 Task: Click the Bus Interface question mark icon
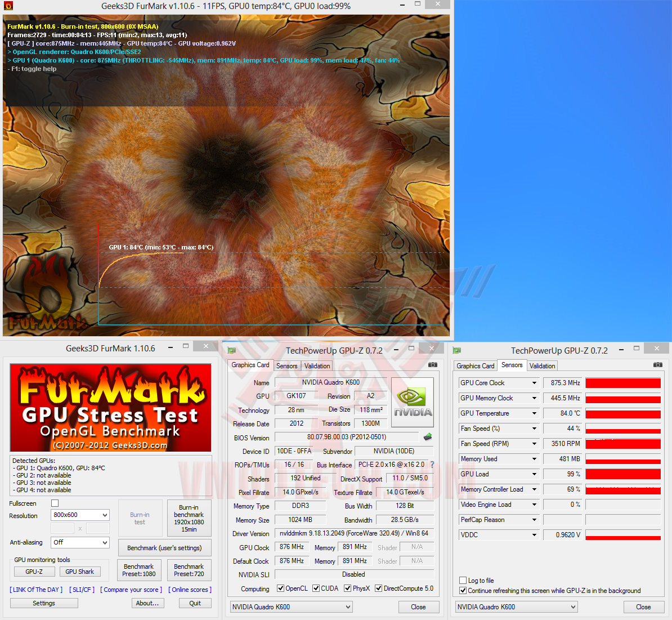coord(432,465)
